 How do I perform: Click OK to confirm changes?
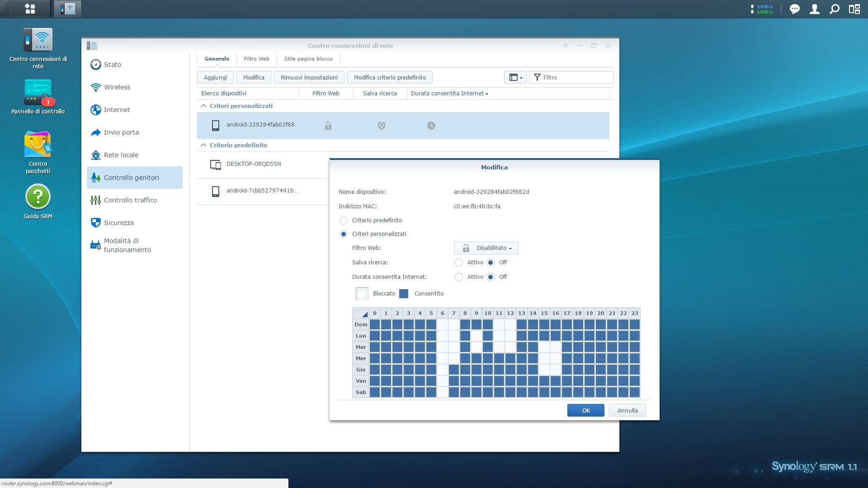[x=585, y=410]
